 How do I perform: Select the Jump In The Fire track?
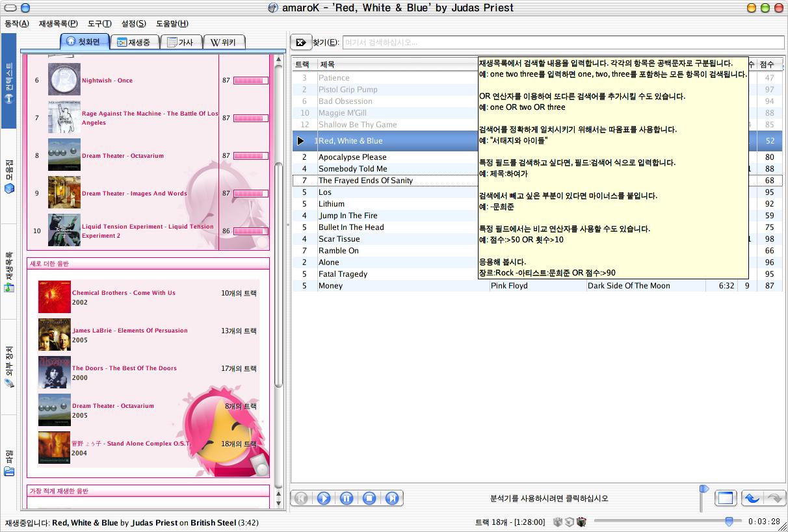click(x=385, y=216)
